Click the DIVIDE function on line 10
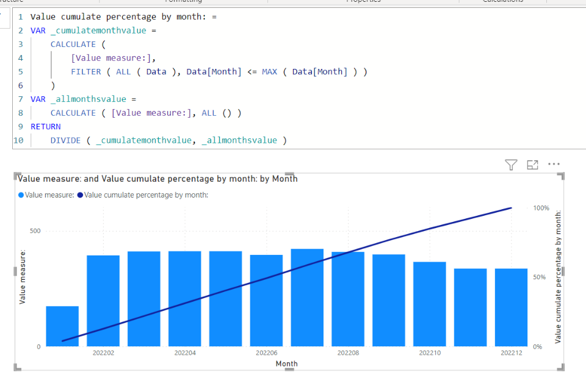The width and height of the screenshot is (586, 392). (x=65, y=140)
